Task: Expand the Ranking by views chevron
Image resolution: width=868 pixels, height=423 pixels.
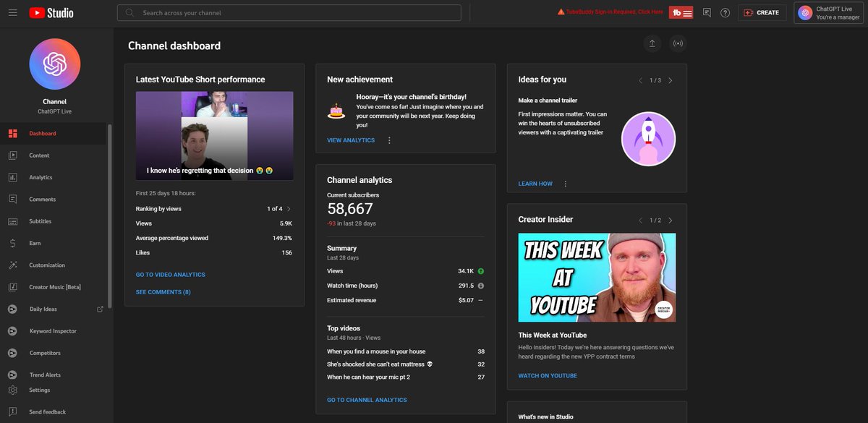Action: pos(289,209)
